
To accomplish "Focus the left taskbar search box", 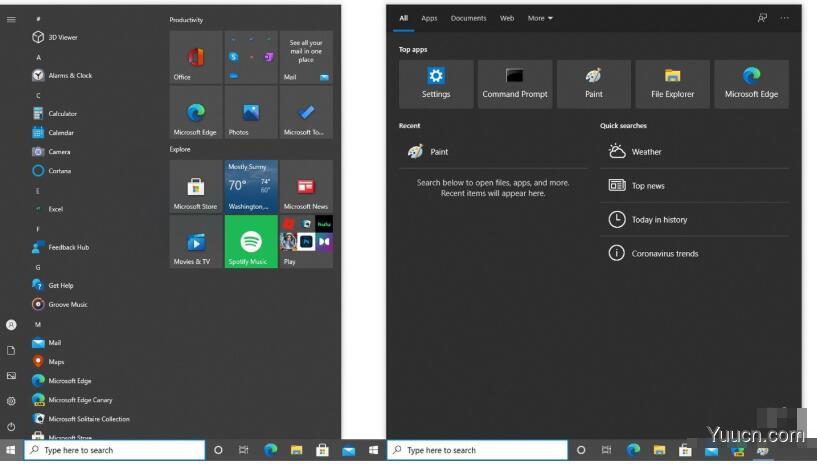I will click(115, 450).
